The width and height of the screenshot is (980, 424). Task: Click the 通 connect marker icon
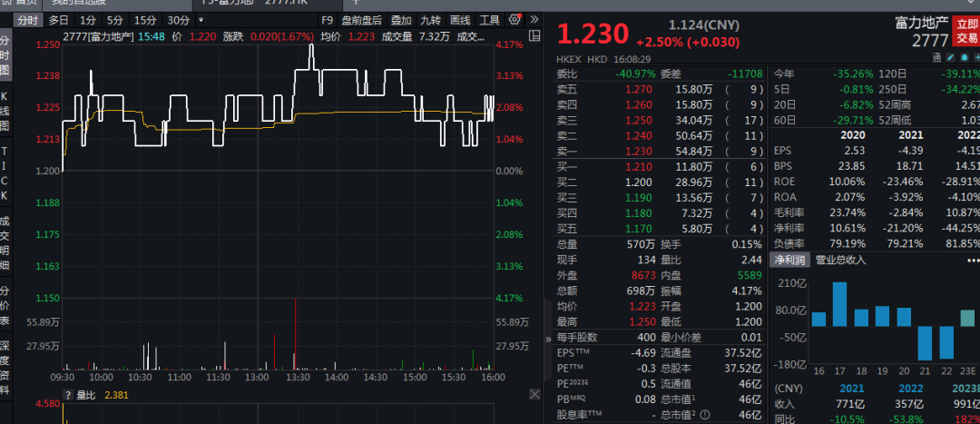tap(936, 58)
